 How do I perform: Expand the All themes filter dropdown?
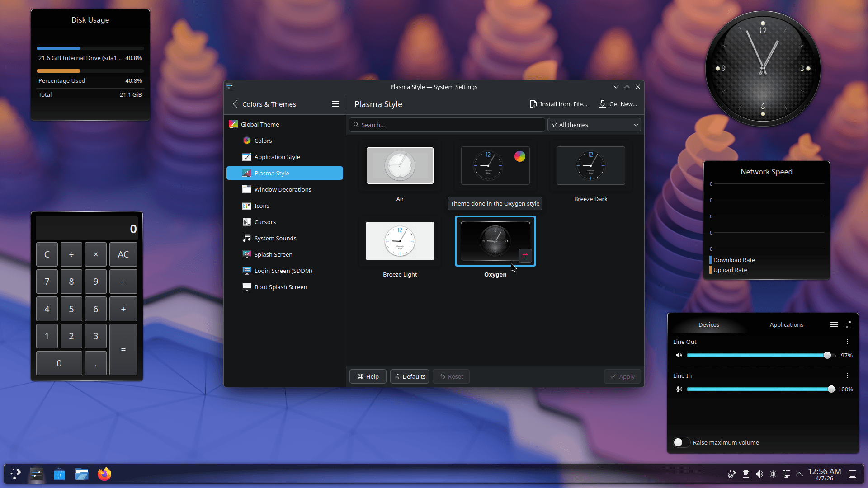pos(594,125)
